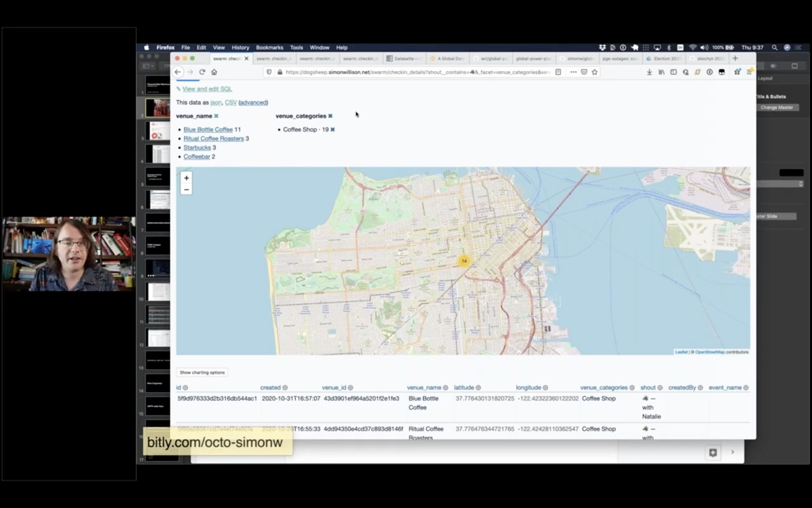Reload the page in Firefox
The image size is (812, 508).
coord(202,72)
